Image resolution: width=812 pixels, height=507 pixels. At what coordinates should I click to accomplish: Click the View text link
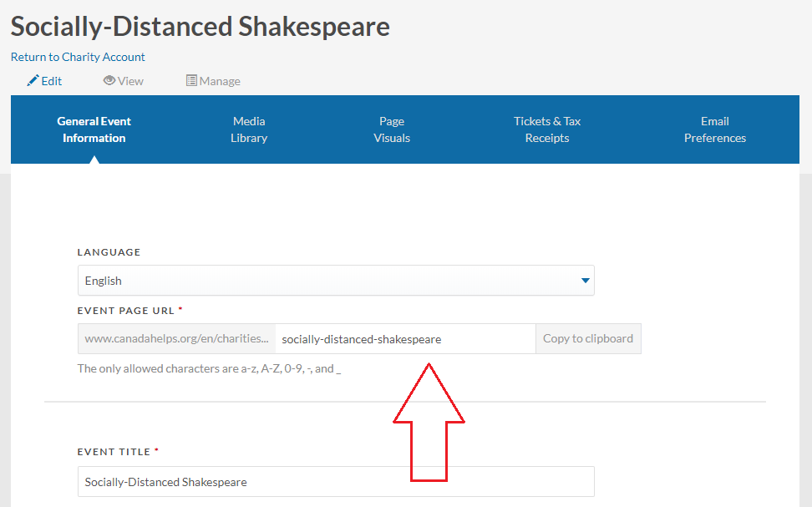130,81
